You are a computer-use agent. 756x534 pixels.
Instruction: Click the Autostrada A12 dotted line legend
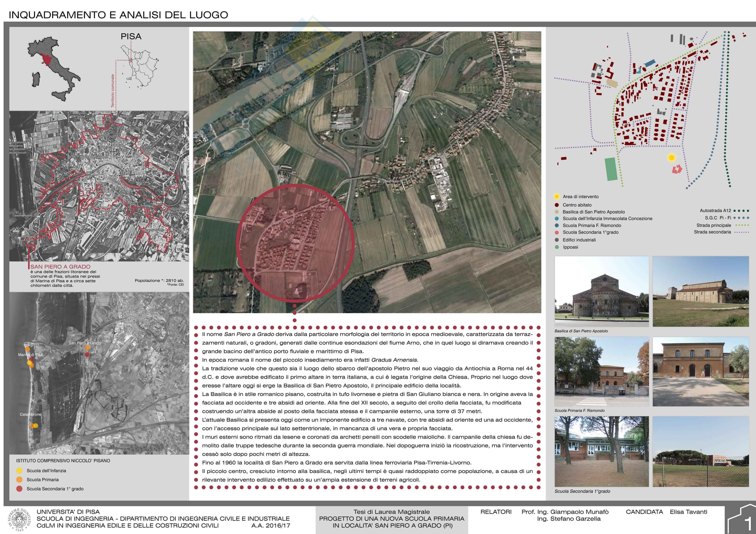[741, 211]
